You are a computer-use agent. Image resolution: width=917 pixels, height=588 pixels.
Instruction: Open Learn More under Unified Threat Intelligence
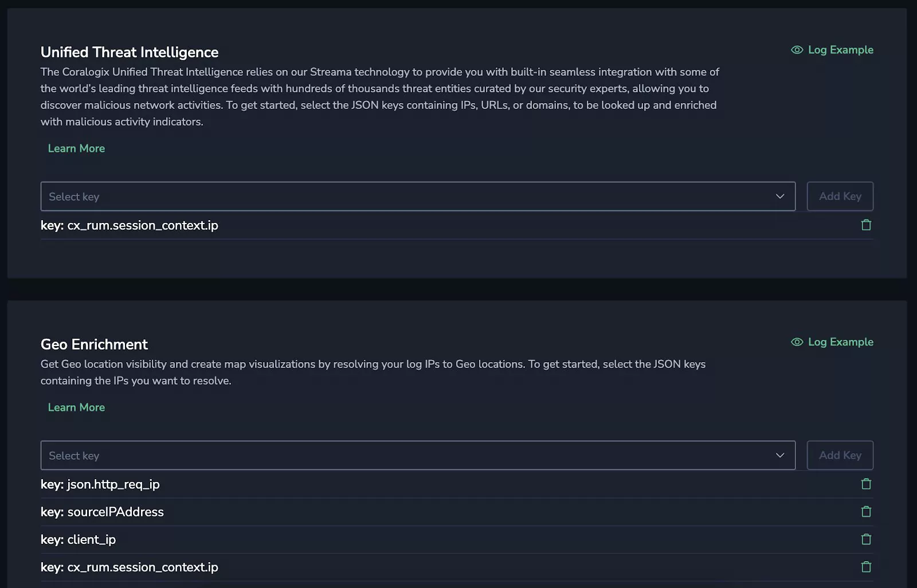pos(76,148)
